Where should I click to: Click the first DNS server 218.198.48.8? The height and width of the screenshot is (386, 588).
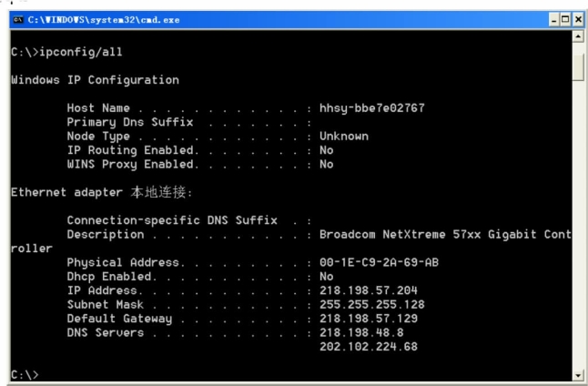point(361,332)
